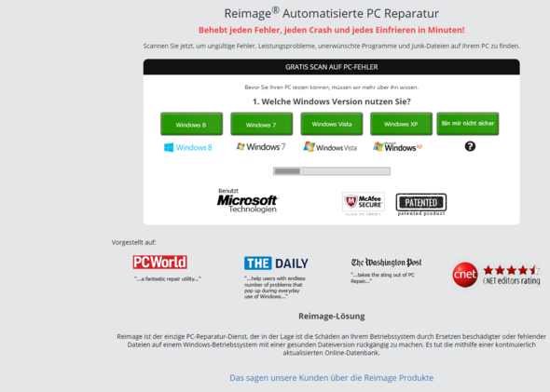Image resolution: width=550 pixels, height=392 pixels.
Task: Click the gray scan progress bar
Action: pyautogui.click(x=332, y=171)
